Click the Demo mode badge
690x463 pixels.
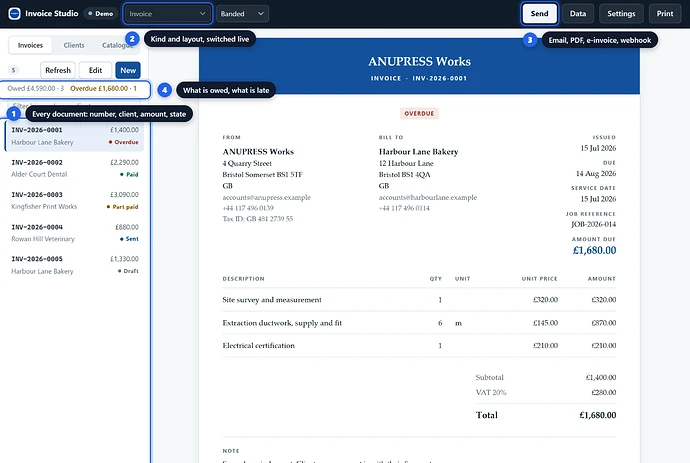point(101,14)
